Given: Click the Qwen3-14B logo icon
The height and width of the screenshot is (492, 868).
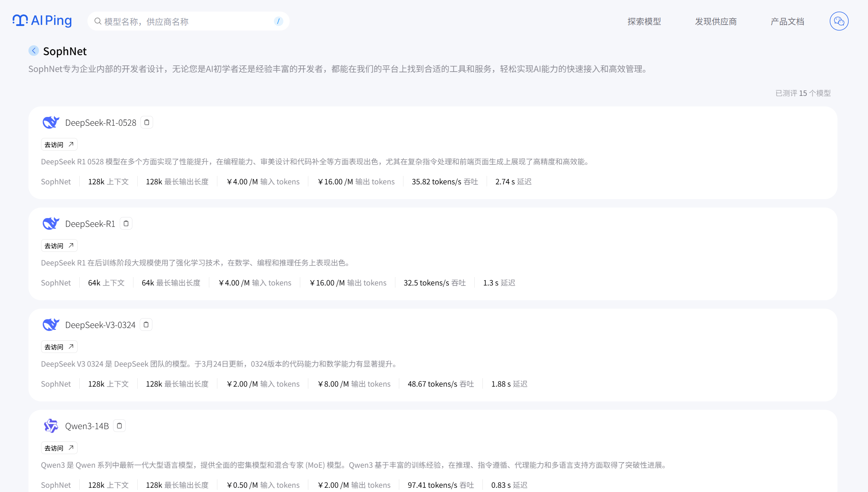Looking at the screenshot, I should [x=51, y=426].
